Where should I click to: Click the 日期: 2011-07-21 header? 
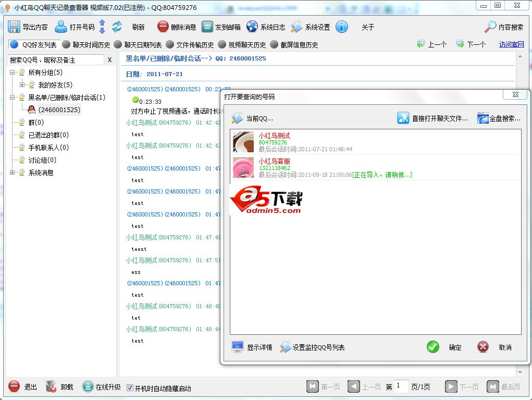(x=154, y=74)
